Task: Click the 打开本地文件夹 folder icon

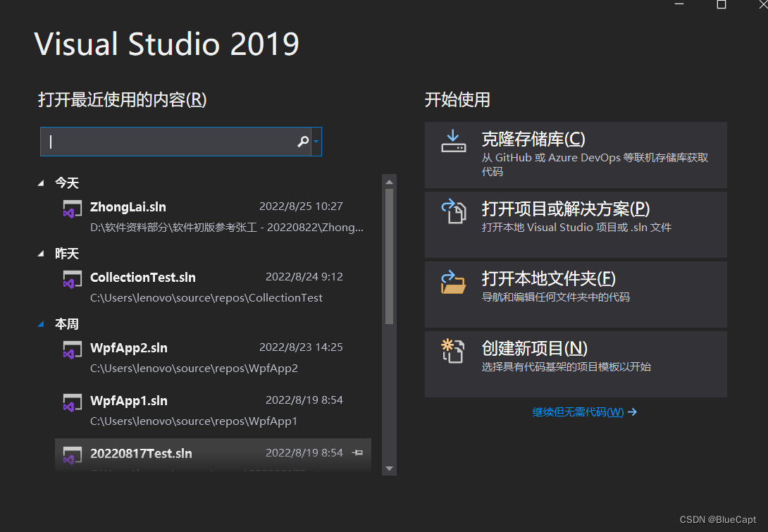Action: pos(454,282)
